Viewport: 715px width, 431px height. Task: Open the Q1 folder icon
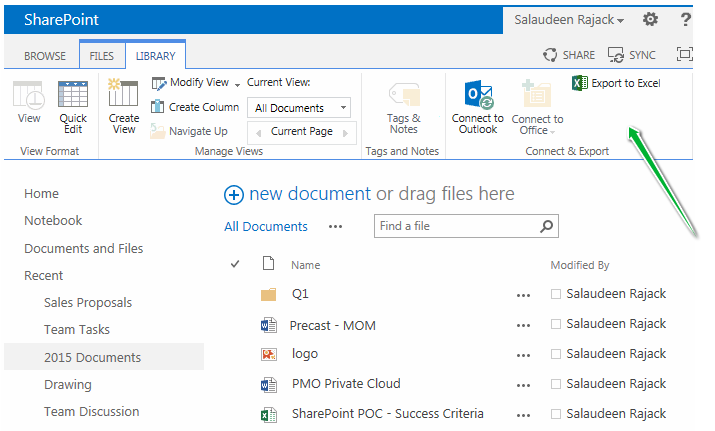[x=268, y=294]
